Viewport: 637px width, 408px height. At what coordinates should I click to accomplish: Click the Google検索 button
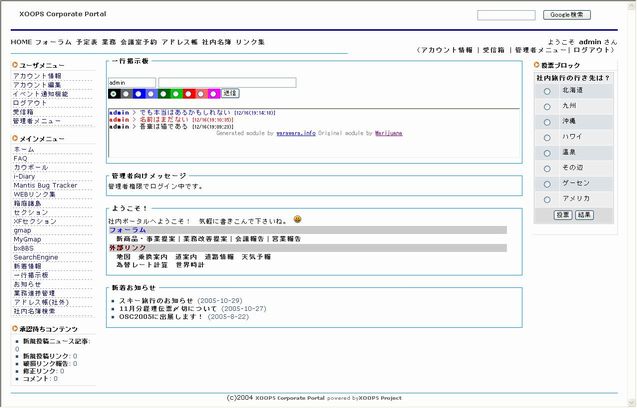(x=566, y=15)
